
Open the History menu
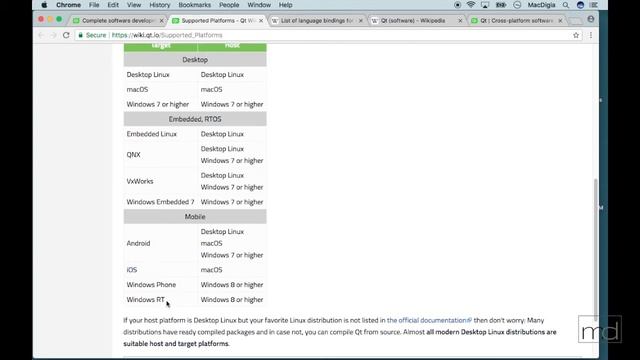tap(159, 5)
